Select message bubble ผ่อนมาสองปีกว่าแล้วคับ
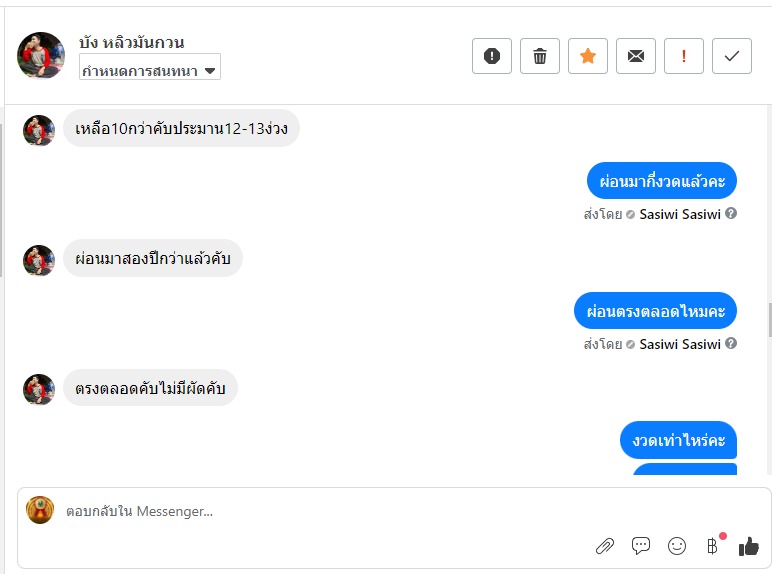The height and width of the screenshot is (574, 772). click(153, 259)
